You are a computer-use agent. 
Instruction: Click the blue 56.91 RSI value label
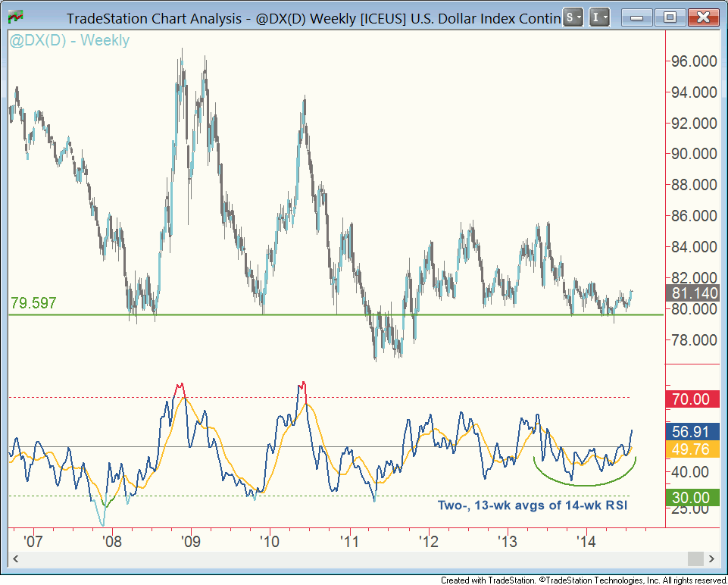coord(691,432)
